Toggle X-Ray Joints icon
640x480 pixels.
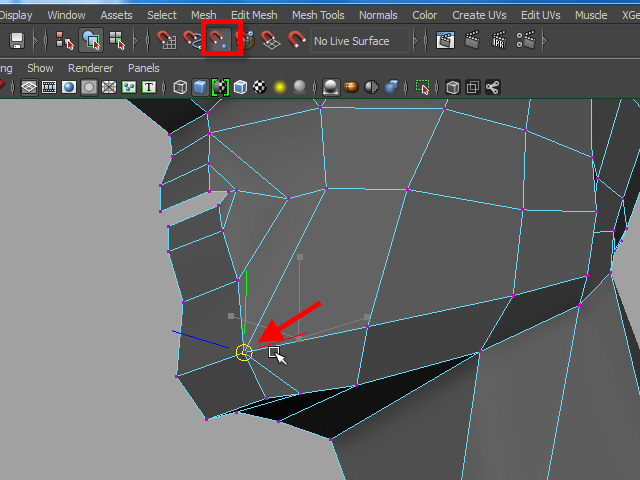493,87
